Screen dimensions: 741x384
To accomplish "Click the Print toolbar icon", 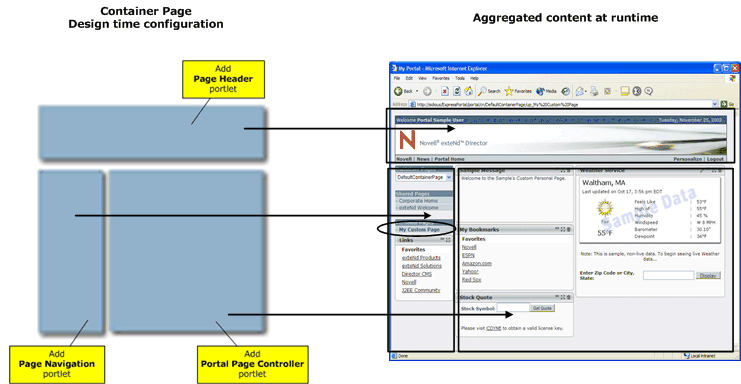I will [594, 91].
